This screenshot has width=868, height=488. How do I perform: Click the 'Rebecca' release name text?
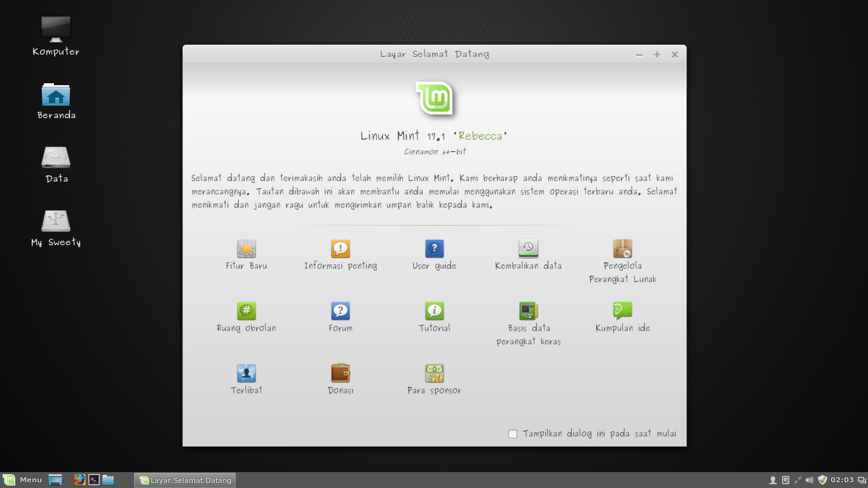tap(480, 136)
